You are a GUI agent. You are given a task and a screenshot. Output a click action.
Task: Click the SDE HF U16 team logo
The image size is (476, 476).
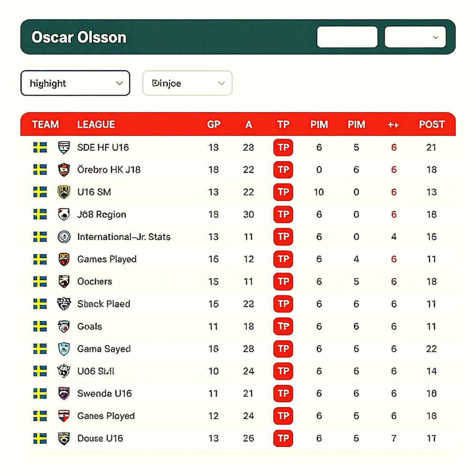(x=64, y=148)
